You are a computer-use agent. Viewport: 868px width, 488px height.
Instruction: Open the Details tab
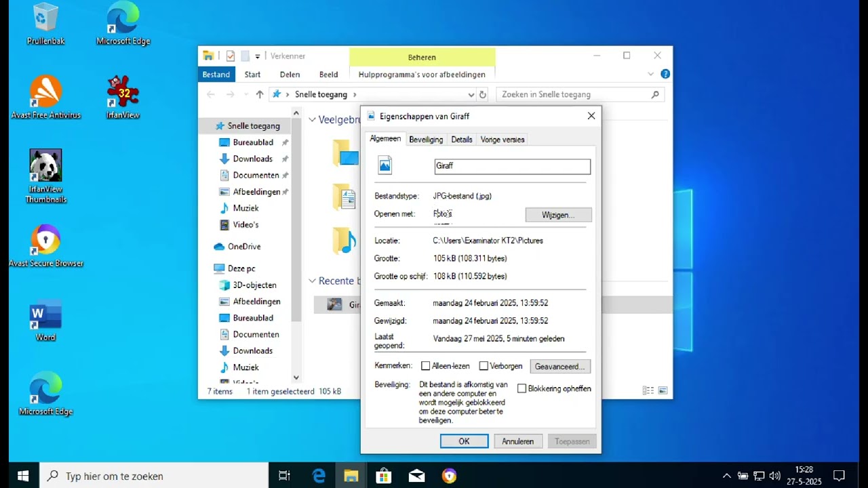[462, 140]
